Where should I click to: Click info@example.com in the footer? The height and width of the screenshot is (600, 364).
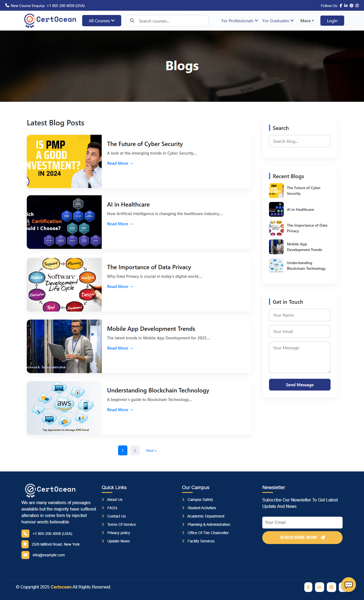pos(49,555)
